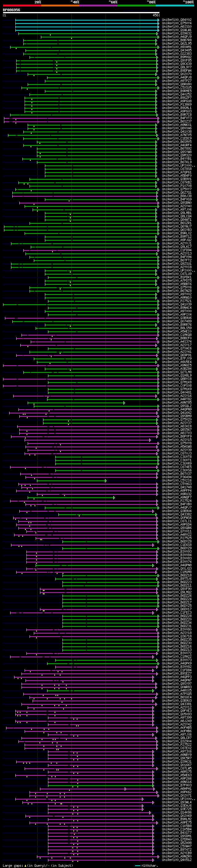Select the UniRef100_A9TPZ7 label
Image resolution: width=197 pixels, height=868 pixels.
point(177,81)
